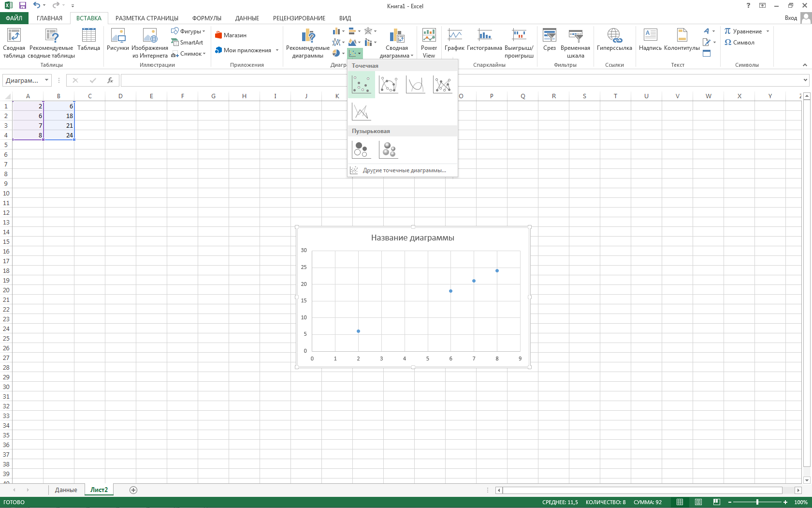Switch to Page Break preview in status bar
Image resolution: width=812 pixels, height=508 pixels.
(716, 502)
